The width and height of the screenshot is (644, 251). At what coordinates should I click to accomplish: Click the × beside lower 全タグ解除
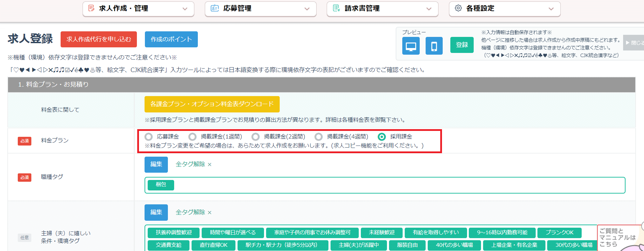[x=210, y=213]
